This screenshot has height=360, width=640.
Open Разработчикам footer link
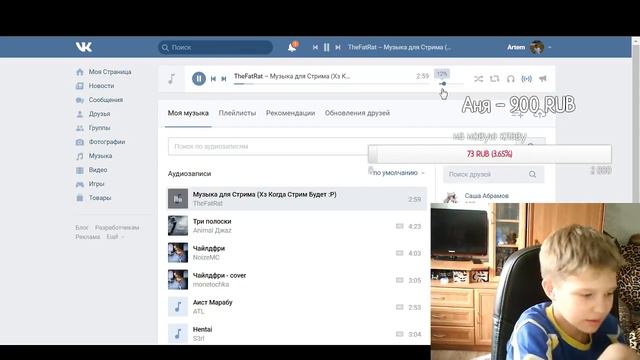tap(117, 228)
